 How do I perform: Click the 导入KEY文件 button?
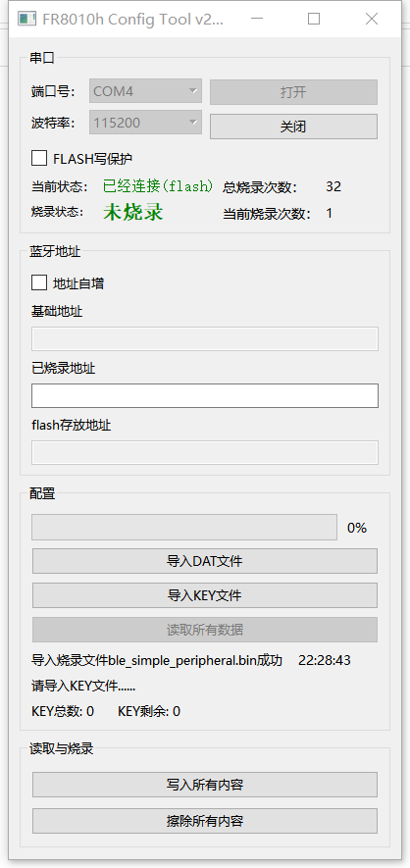[205, 595]
